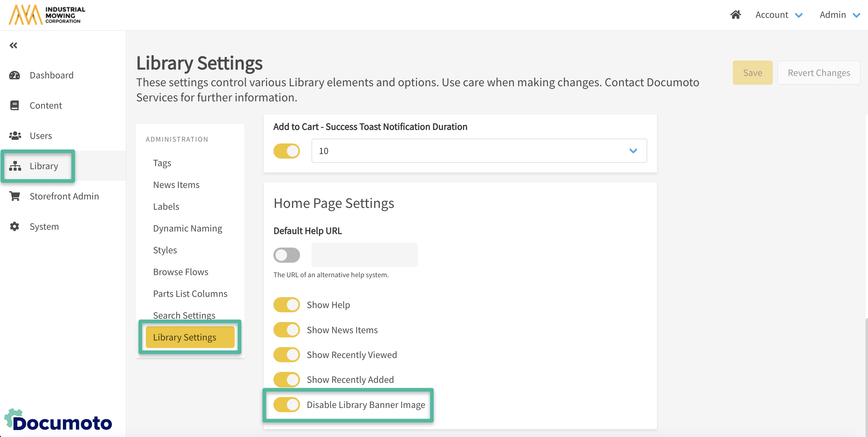Image resolution: width=868 pixels, height=437 pixels.
Task: Click the Library hierarchy icon
Action: pyautogui.click(x=15, y=166)
